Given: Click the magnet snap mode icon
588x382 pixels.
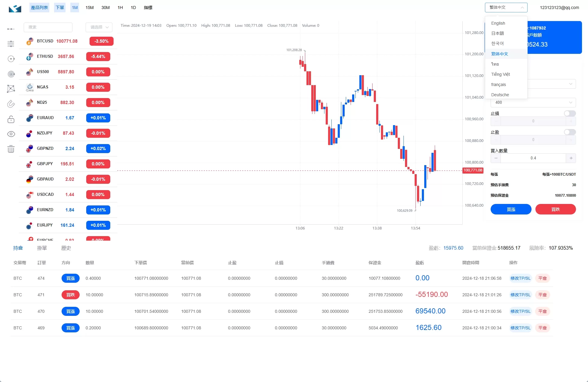Looking at the screenshot, I should coord(11,104).
